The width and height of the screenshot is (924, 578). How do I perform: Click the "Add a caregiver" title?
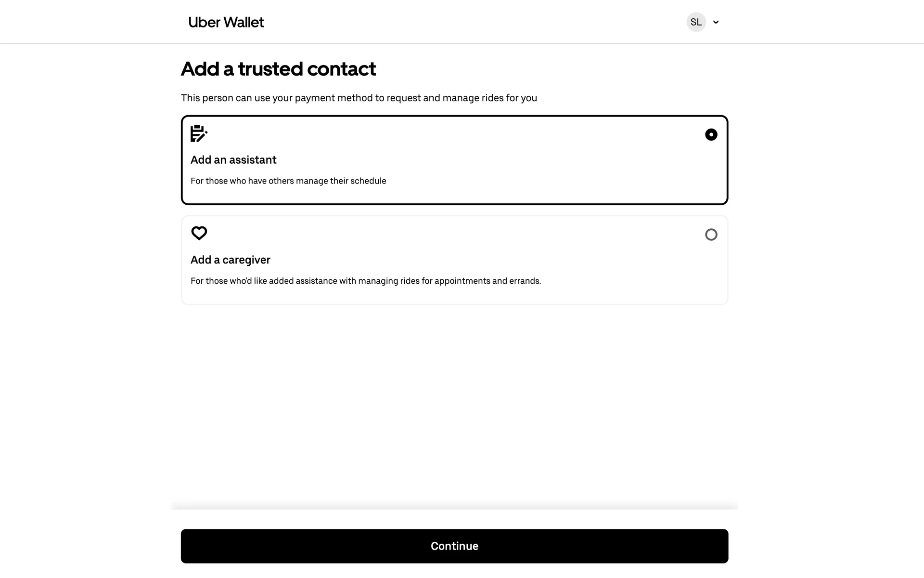(231, 260)
